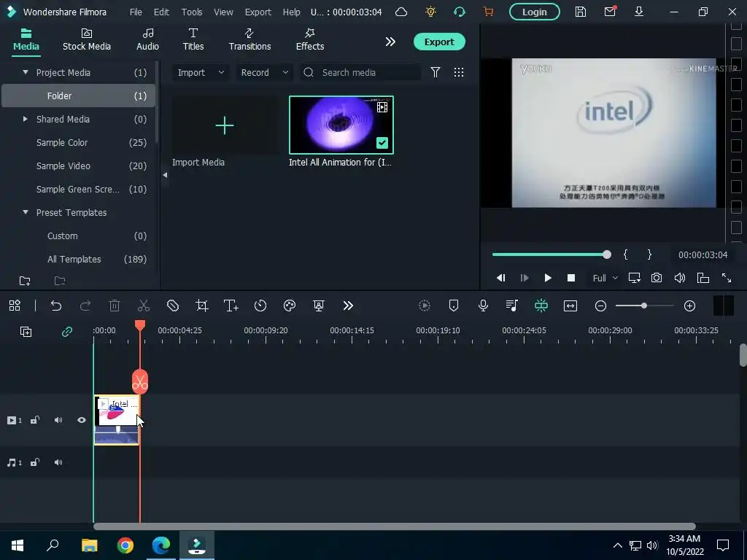The height and width of the screenshot is (560, 747).
Task: Collapse media sidebar with small arrow
Action: 165,175
